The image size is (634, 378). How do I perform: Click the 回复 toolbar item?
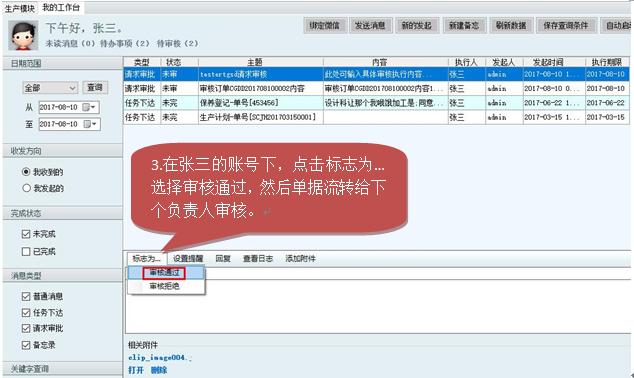(223, 258)
